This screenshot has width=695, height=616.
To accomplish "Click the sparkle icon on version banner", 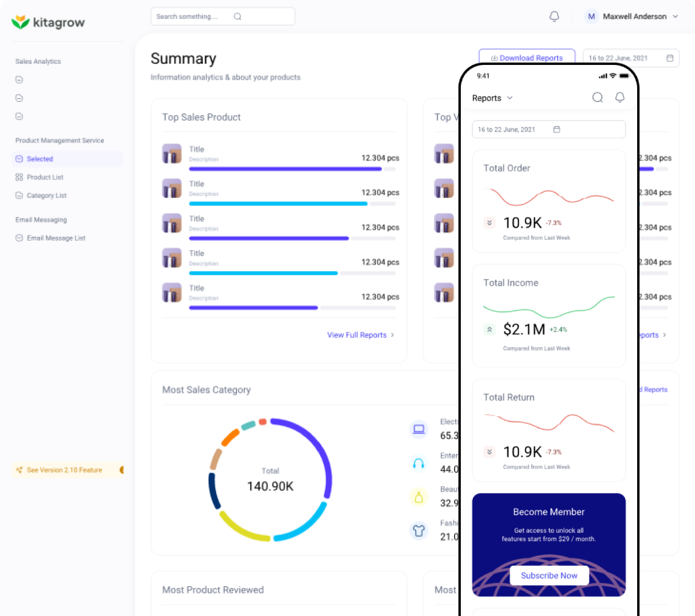I will tap(19, 470).
